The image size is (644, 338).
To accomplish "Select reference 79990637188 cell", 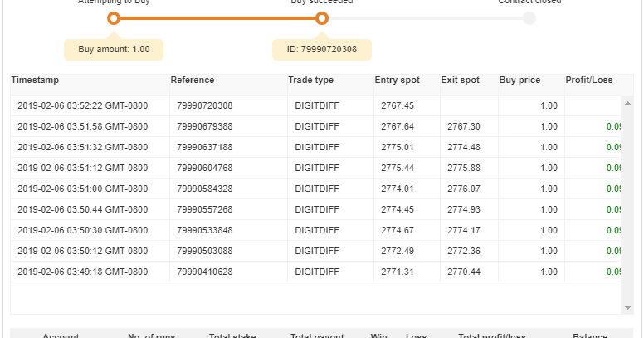I will click(229, 147).
